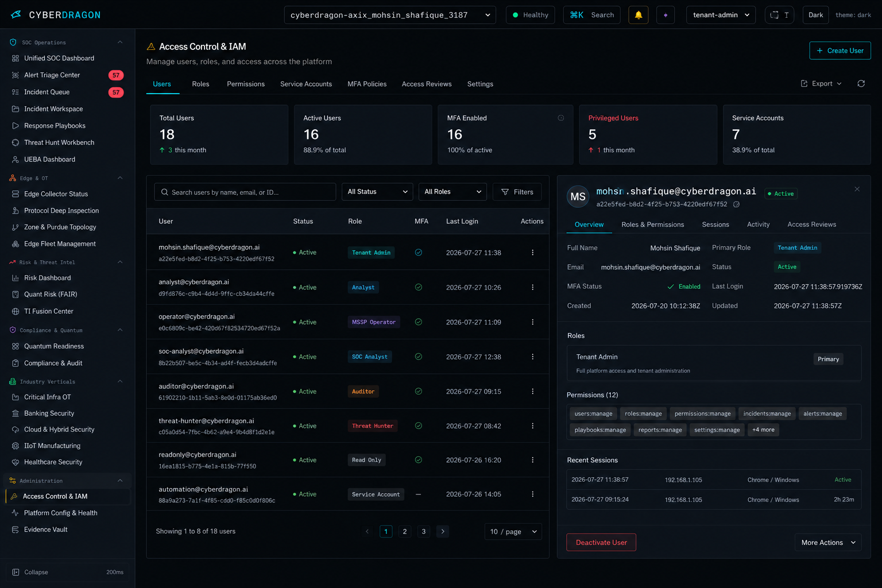
Task: Switch to Roles tab
Action: click(200, 84)
